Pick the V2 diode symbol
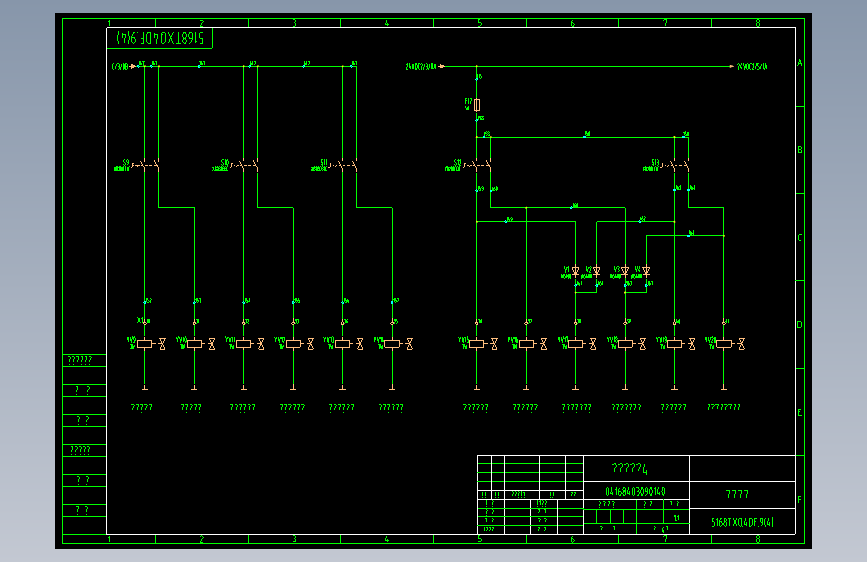This screenshot has height=562, width=867. pos(597,271)
